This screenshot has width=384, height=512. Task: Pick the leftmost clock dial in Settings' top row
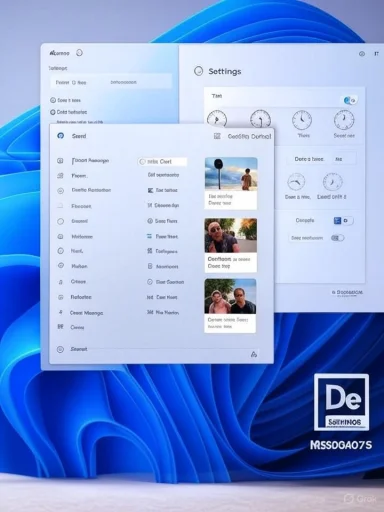(217, 119)
